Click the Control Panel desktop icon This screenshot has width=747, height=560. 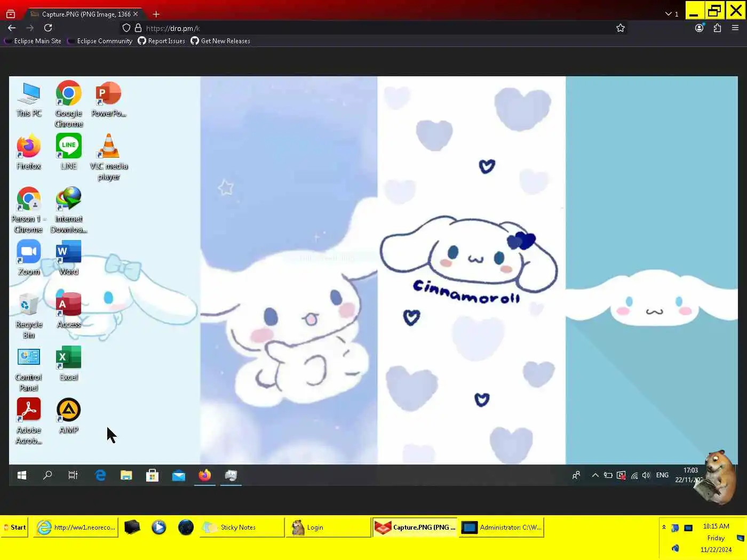[29, 369]
